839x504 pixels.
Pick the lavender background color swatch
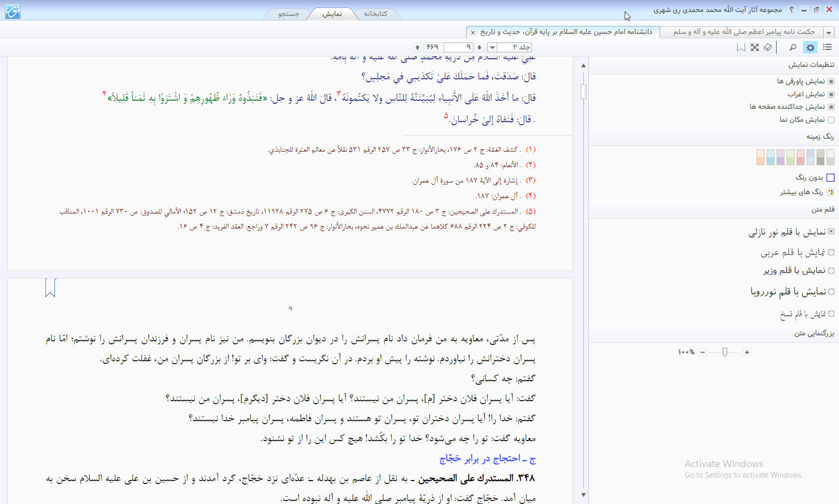click(x=781, y=157)
